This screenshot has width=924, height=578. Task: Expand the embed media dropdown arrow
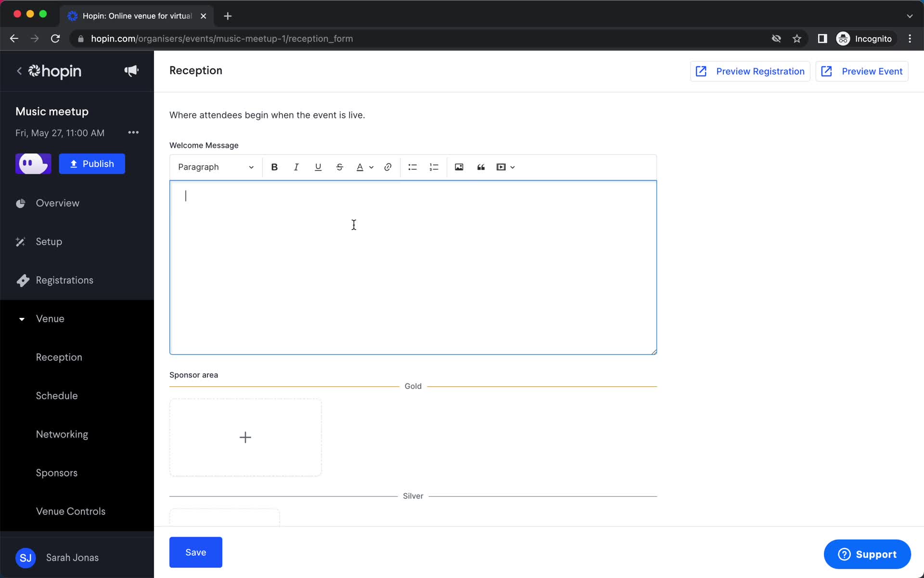click(512, 167)
